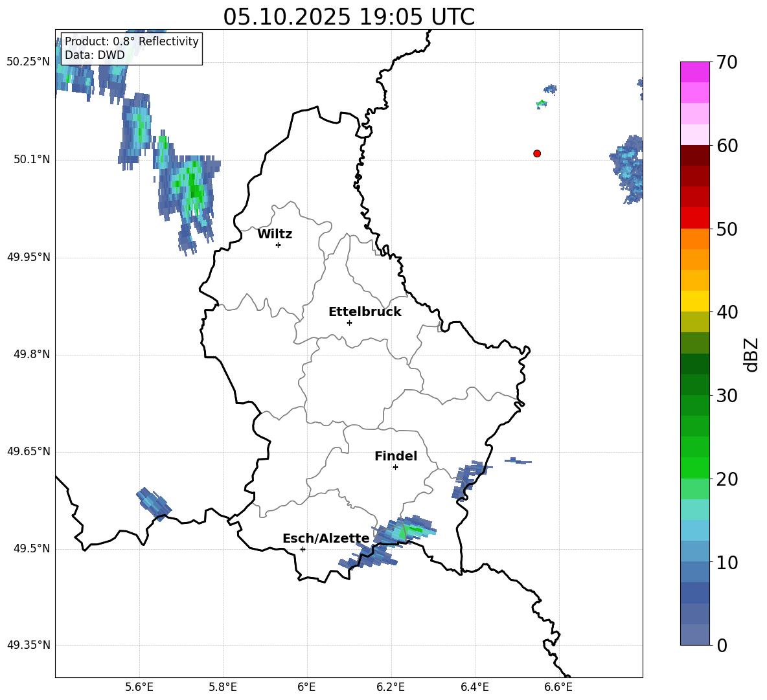The height and width of the screenshot is (700, 767).
Task: Click the title 05.10.2025 19:05 UTC
Action: pos(349,17)
